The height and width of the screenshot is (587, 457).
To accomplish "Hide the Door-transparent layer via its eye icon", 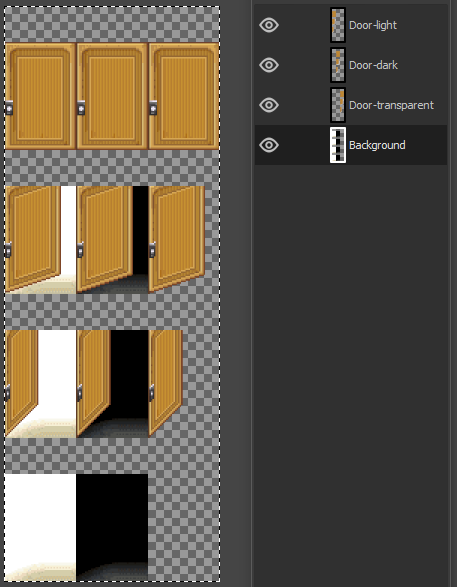I will click(269, 105).
